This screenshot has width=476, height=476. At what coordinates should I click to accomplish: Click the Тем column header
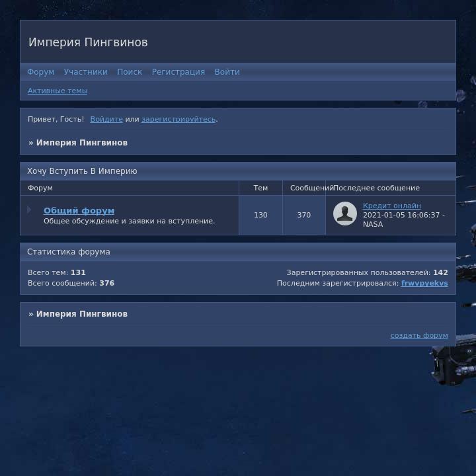click(x=260, y=188)
